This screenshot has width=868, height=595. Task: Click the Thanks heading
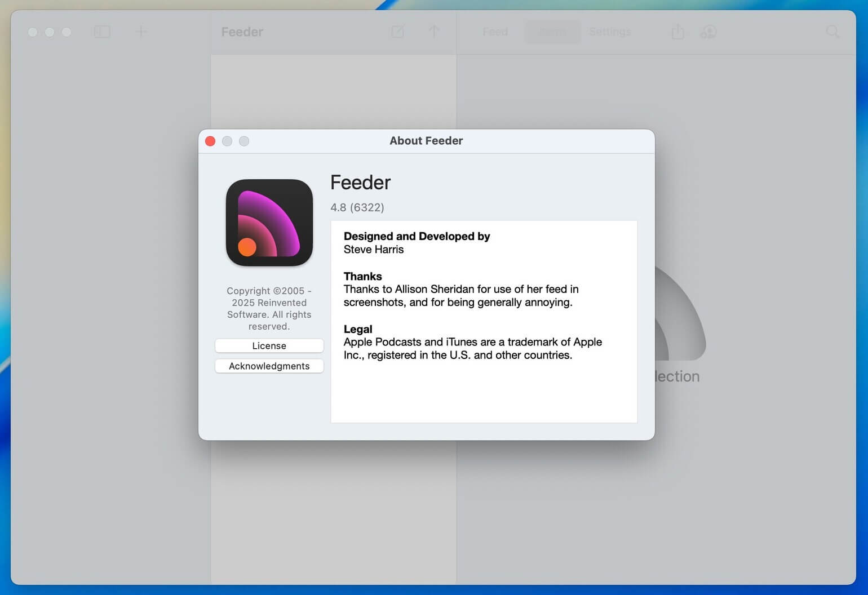click(363, 276)
